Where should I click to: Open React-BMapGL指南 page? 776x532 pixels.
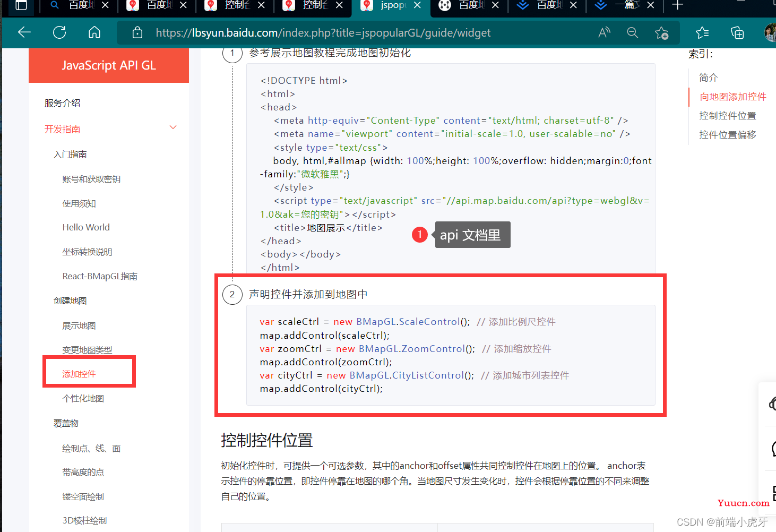tap(100, 277)
